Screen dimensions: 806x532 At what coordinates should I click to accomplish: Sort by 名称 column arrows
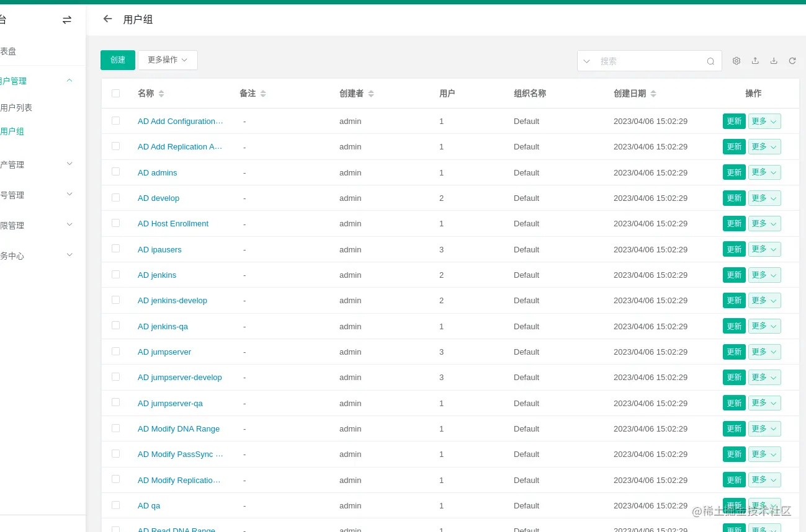tap(161, 94)
